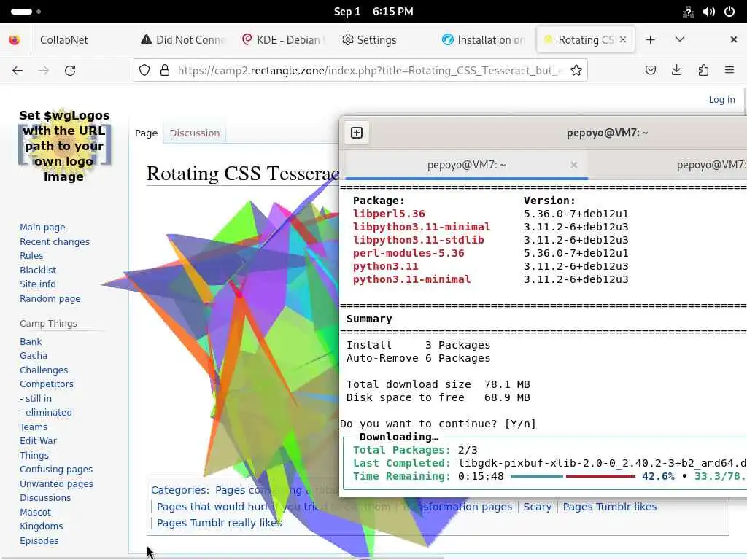The width and height of the screenshot is (747, 560).
Task: Switch to the Installation tab
Action: click(x=484, y=40)
